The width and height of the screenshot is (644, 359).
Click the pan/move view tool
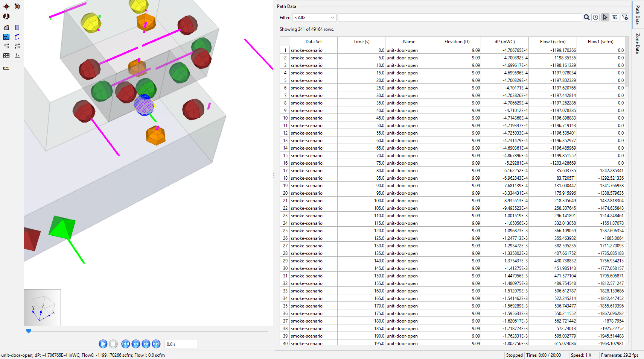coord(6,6)
